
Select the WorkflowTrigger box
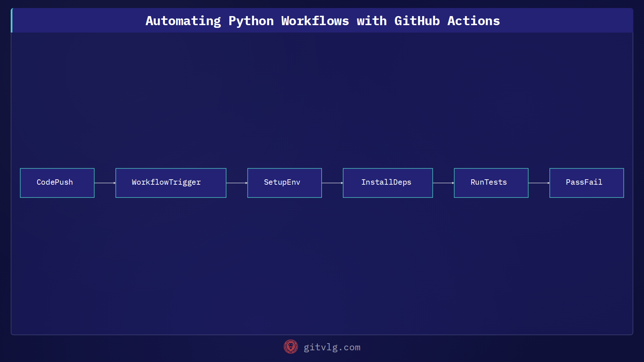point(171,183)
